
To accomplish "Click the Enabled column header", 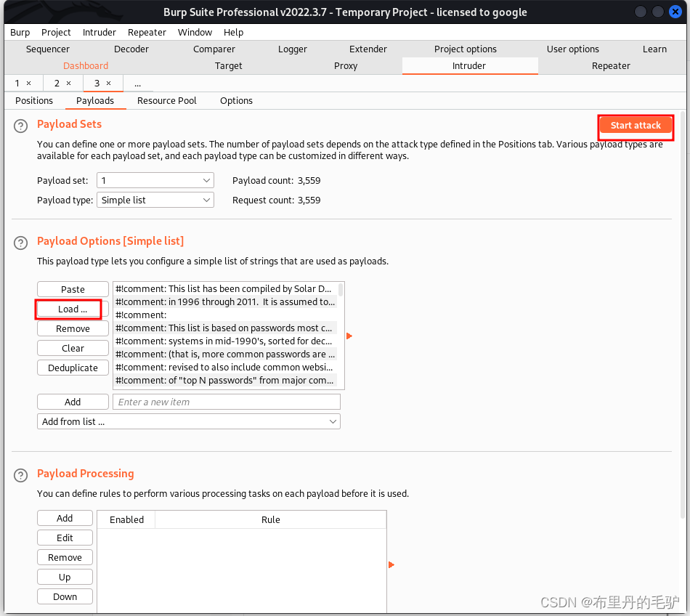I will click(x=126, y=519).
